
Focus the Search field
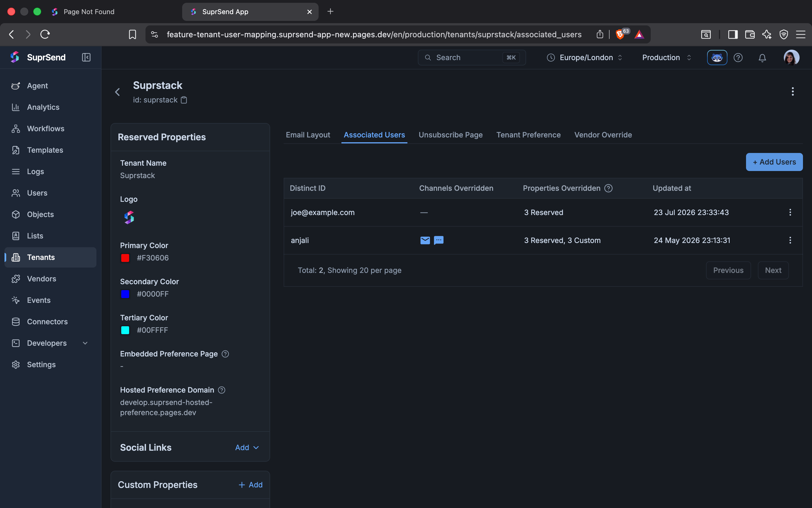(x=472, y=58)
